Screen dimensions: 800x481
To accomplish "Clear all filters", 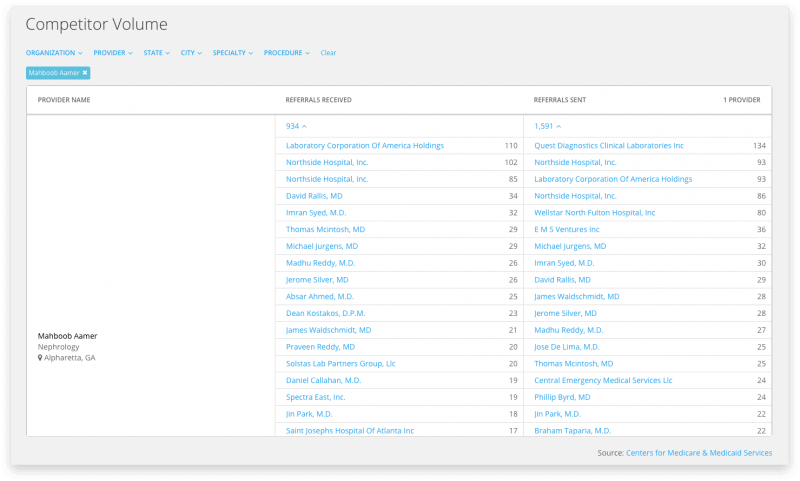I will click(x=328, y=53).
